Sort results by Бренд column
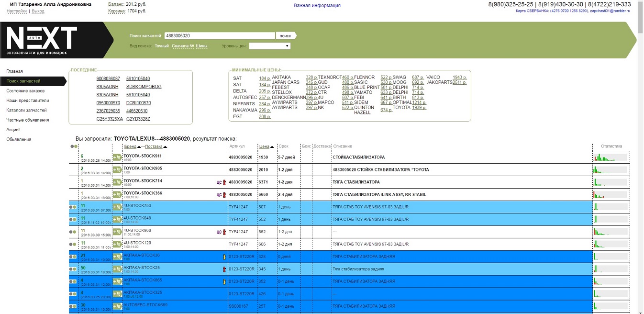 tap(130, 146)
